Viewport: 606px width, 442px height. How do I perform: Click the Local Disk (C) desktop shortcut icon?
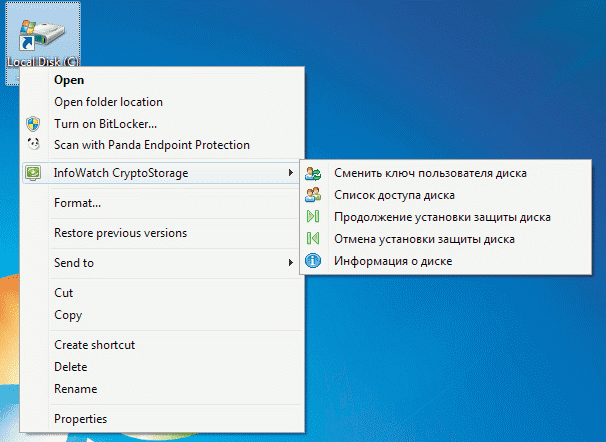(x=43, y=36)
